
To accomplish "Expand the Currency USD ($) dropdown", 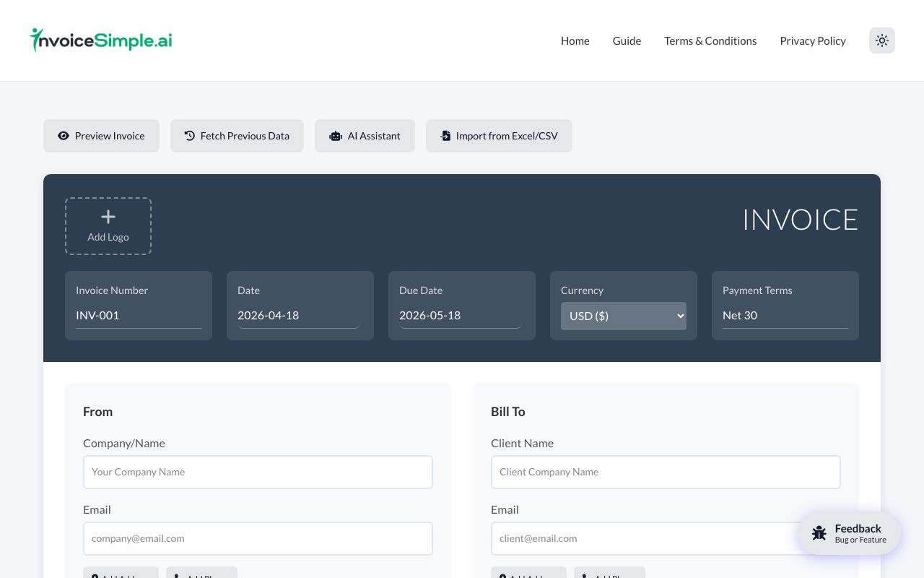I will pos(624,316).
